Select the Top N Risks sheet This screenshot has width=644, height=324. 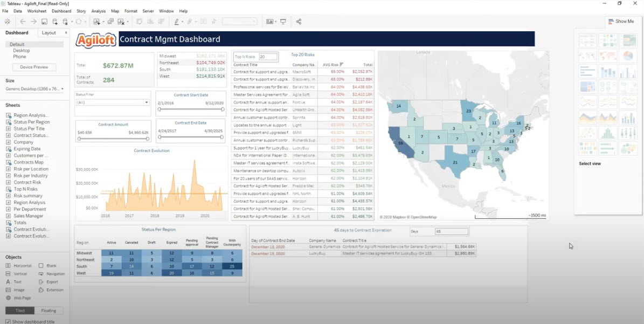[25, 189]
